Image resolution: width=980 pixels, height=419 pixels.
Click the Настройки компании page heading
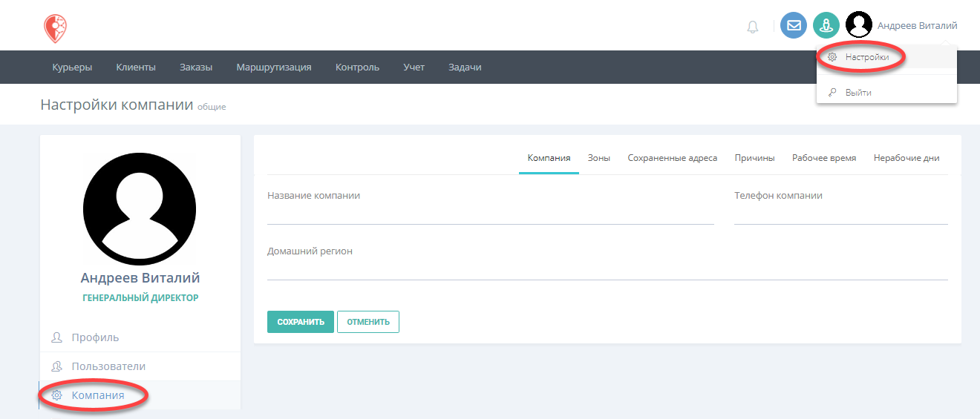pyautogui.click(x=117, y=105)
